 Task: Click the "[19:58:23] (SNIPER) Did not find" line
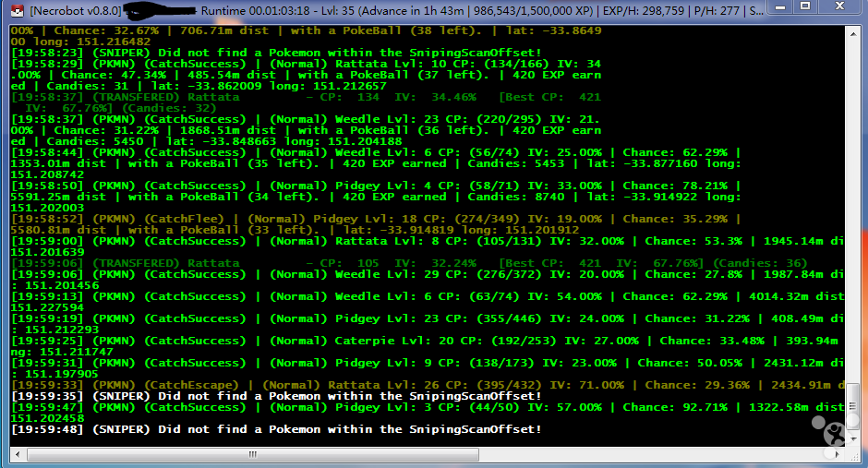(276, 53)
